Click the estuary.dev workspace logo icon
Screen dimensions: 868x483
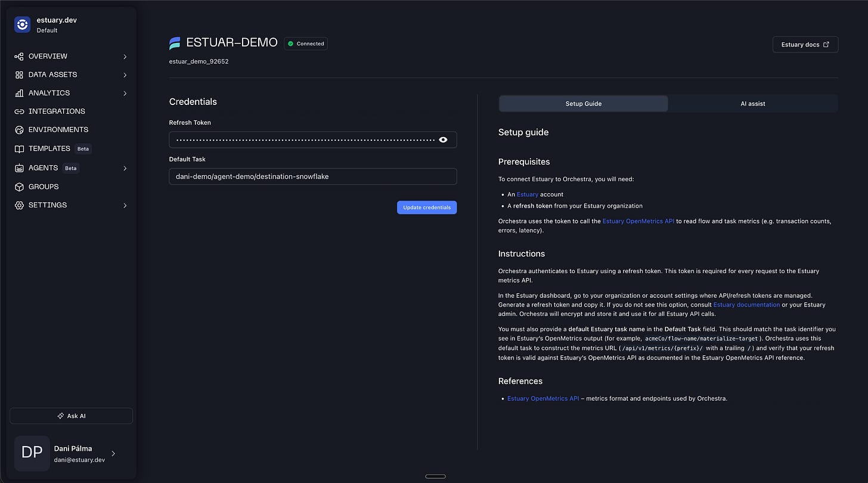click(x=23, y=24)
